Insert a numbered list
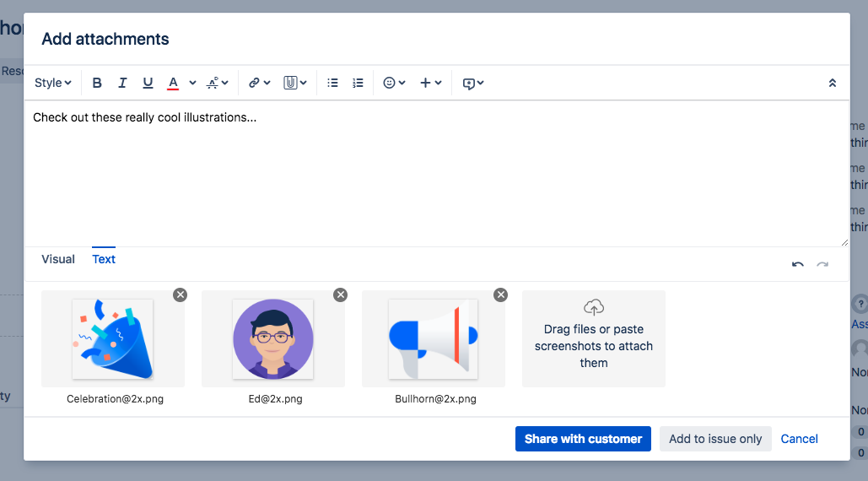Screen dimensions: 868x481 (x=358, y=83)
